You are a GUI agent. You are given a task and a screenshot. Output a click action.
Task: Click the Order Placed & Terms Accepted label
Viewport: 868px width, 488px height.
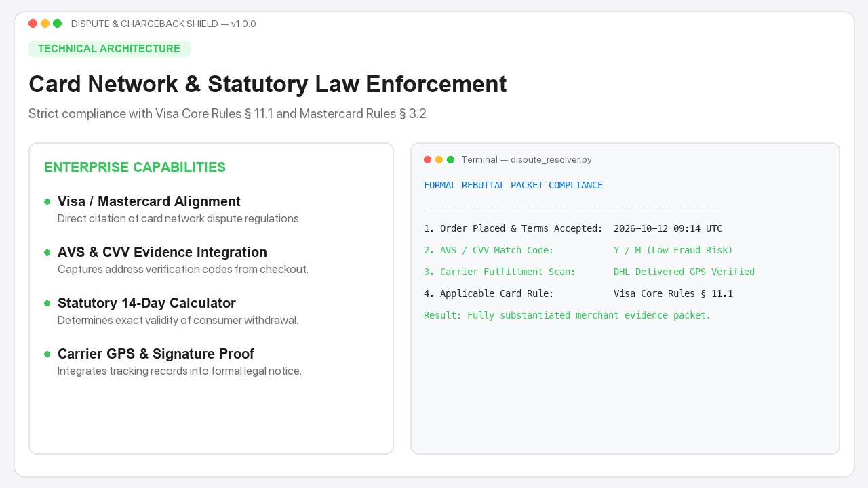[513, 228]
